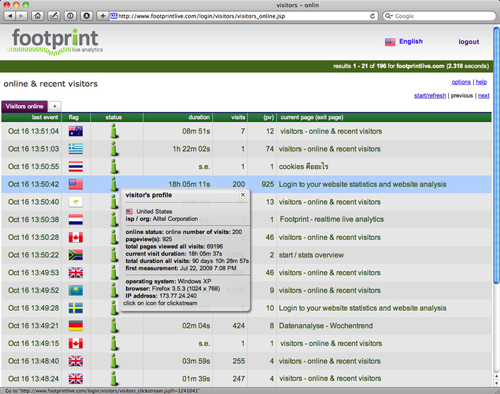Viewport: 500px width, 394px height.
Task: Click IP address 173.77.24.240 in profile
Action: pos(178,296)
